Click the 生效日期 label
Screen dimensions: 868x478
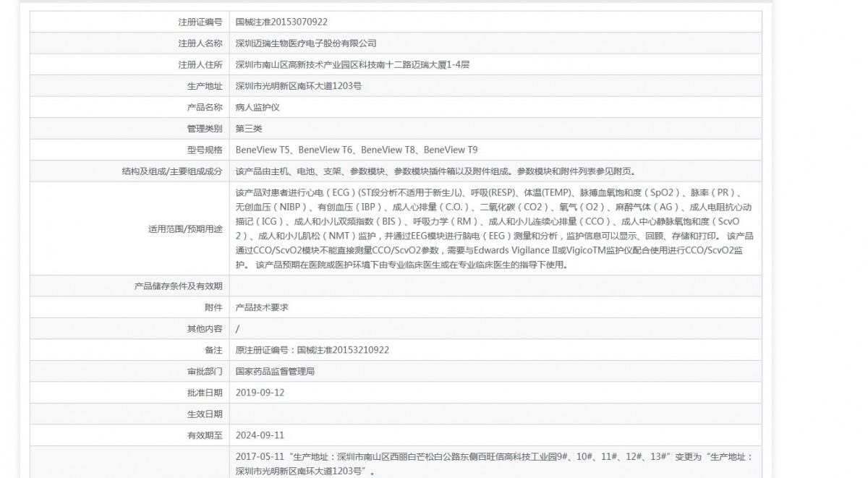(205, 414)
